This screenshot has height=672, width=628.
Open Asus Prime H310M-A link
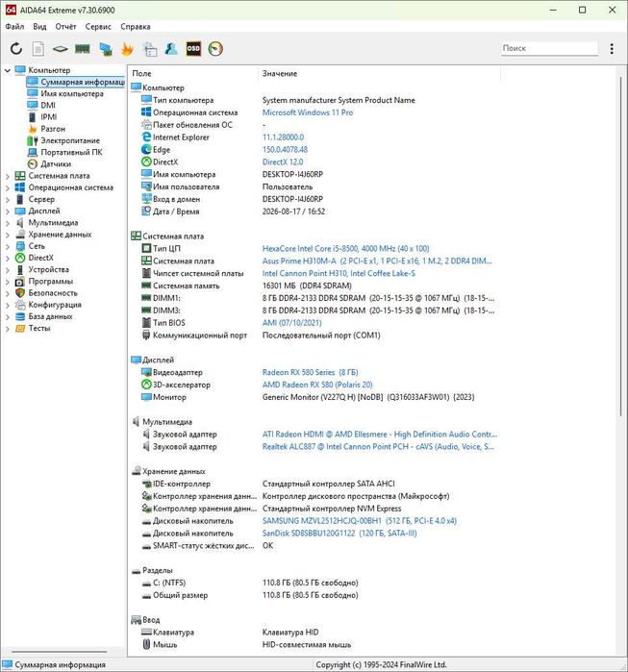point(377,261)
